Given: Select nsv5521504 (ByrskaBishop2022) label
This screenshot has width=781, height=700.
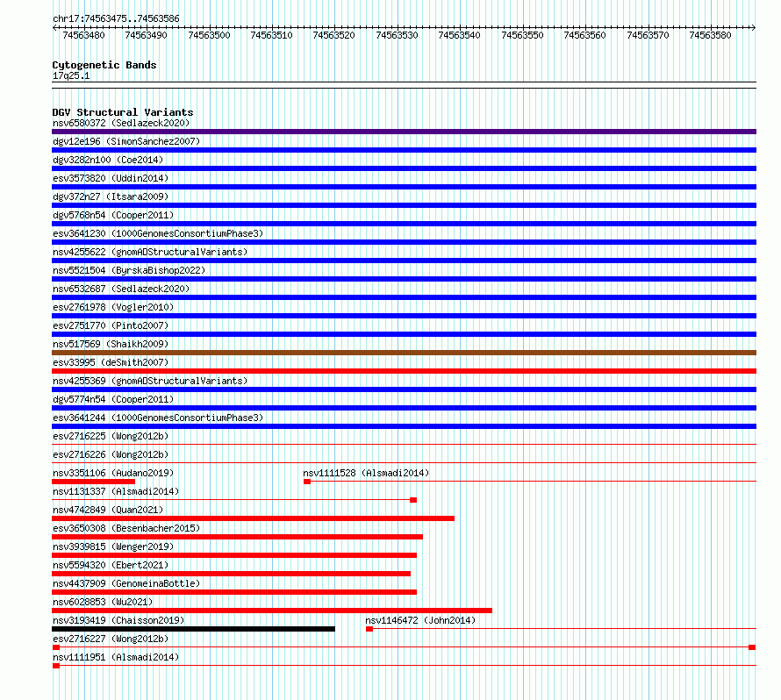Looking at the screenshot, I should pyautogui.click(x=129, y=270).
